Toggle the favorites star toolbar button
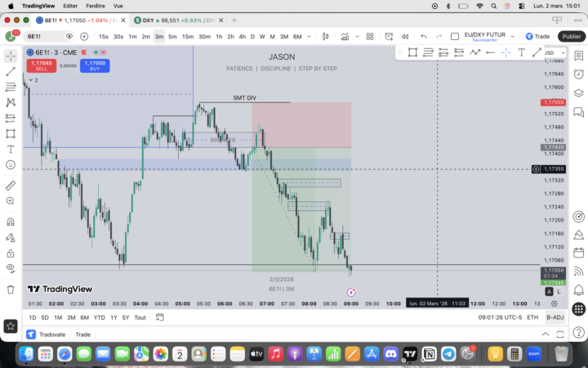This screenshot has height=368, width=588. pos(11,326)
